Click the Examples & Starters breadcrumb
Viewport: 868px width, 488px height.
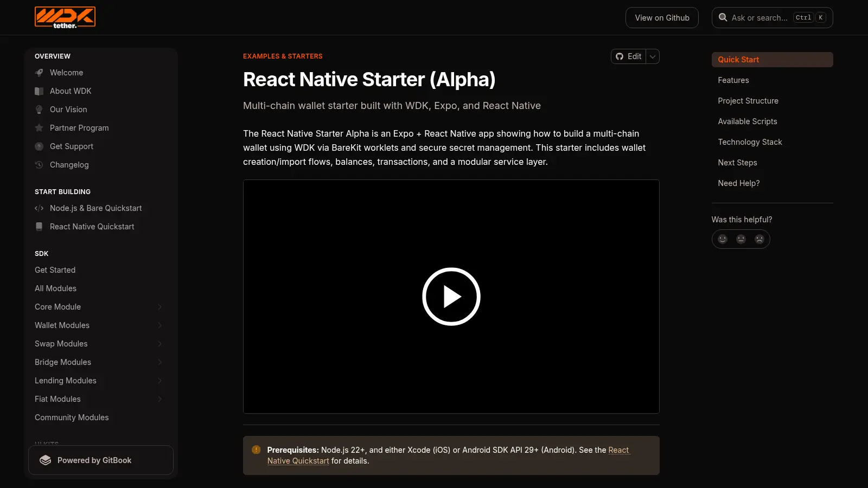[x=283, y=56]
